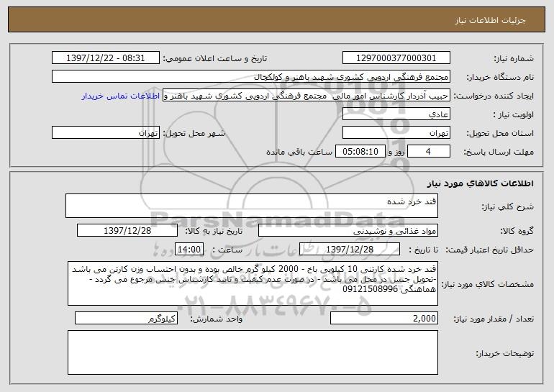Select the نام دستگاه خریدار field
This screenshot has width=554, height=392.
click(251, 77)
